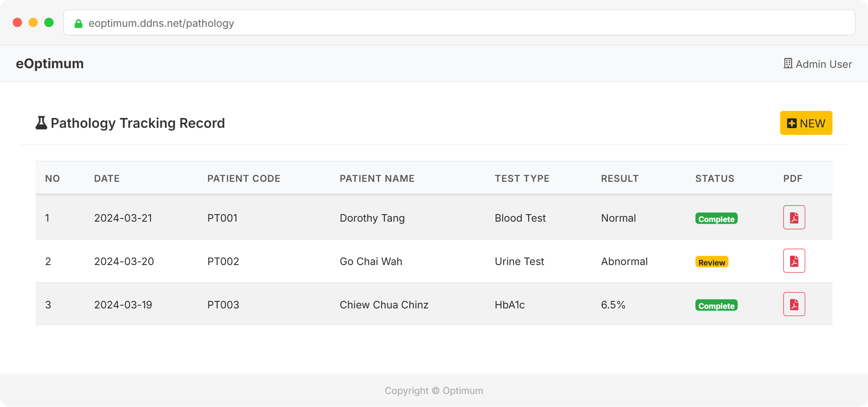Click the green maximize window button
This screenshot has width=868, height=407.
pyautogui.click(x=49, y=22)
